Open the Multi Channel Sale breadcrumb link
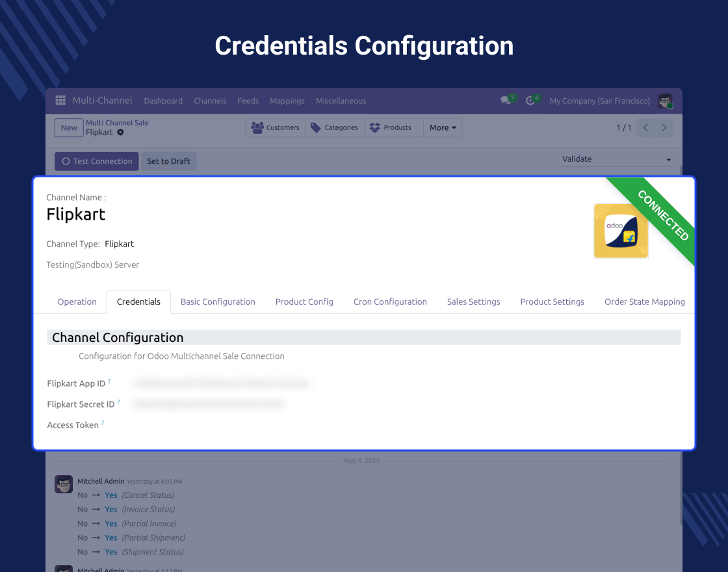The width and height of the screenshot is (728, 572). (x=117, y=123)
